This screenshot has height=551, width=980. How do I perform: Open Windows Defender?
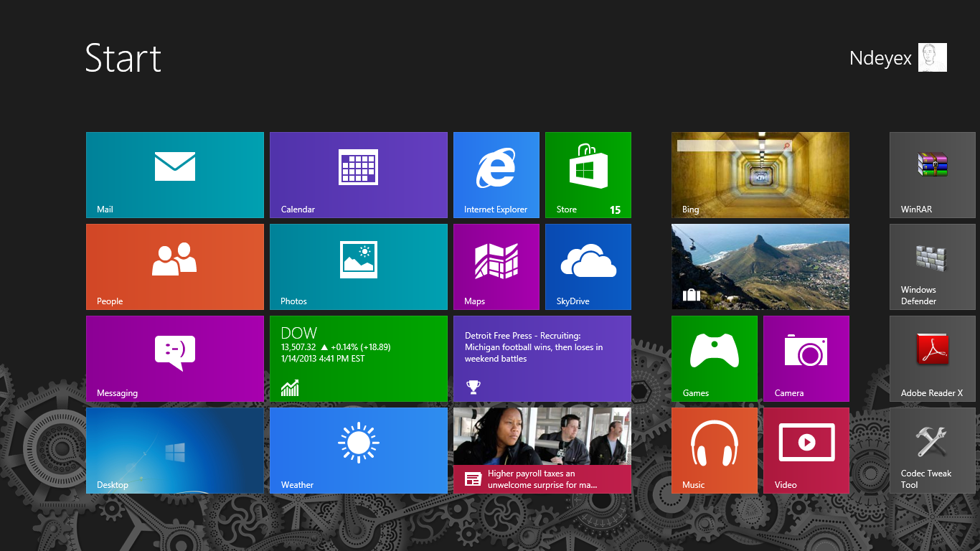932,266
